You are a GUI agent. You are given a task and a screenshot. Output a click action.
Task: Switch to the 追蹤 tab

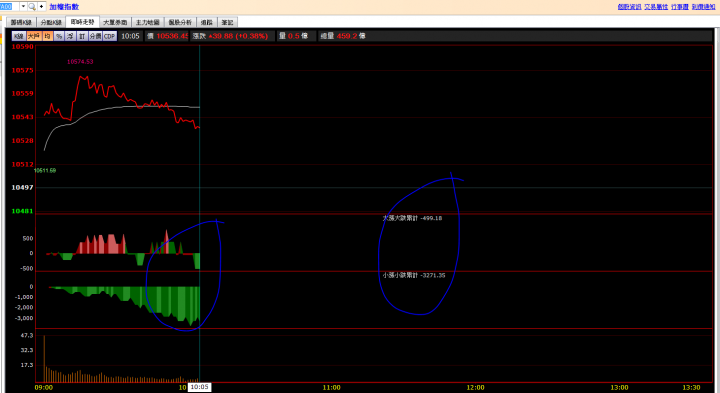[x=207, y=22]
